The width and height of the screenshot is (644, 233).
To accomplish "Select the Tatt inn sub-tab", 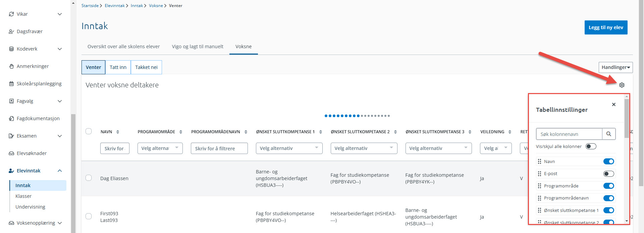I will pyautogui.click(x=118, y=67).
